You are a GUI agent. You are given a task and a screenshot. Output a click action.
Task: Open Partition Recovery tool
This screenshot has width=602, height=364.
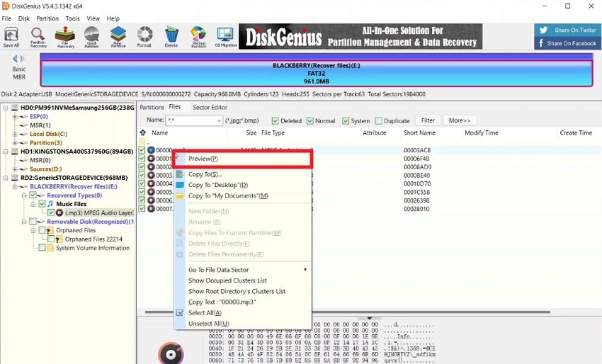point(38,37)
